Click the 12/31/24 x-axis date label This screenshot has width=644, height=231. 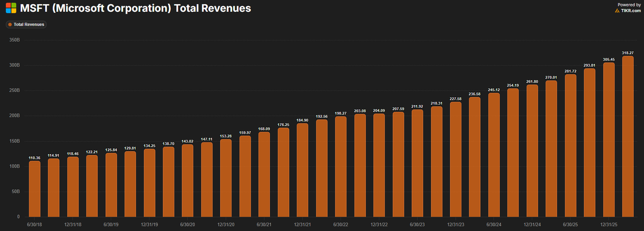(x=532, y=225)
